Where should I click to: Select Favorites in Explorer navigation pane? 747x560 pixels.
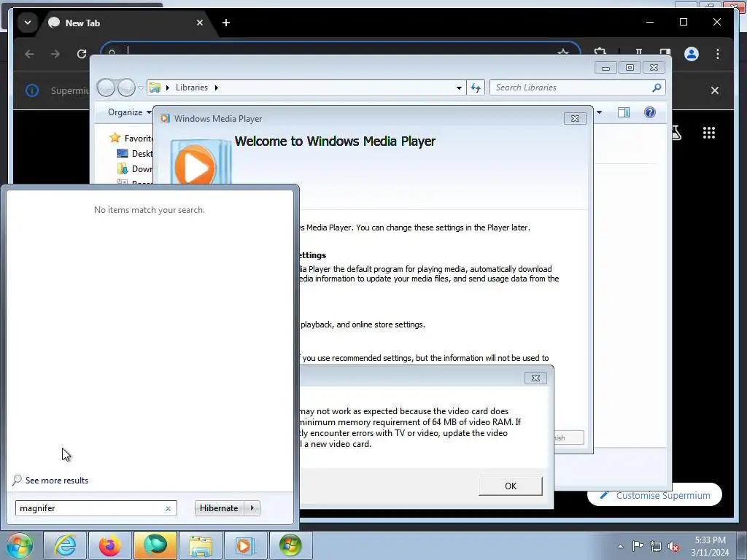click(x=131, y=138)
